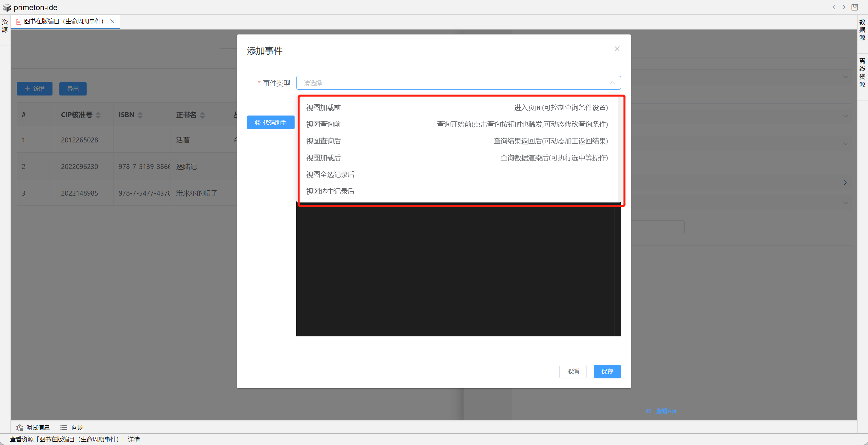Select 视图全选记录后 option

pos(330,174)
